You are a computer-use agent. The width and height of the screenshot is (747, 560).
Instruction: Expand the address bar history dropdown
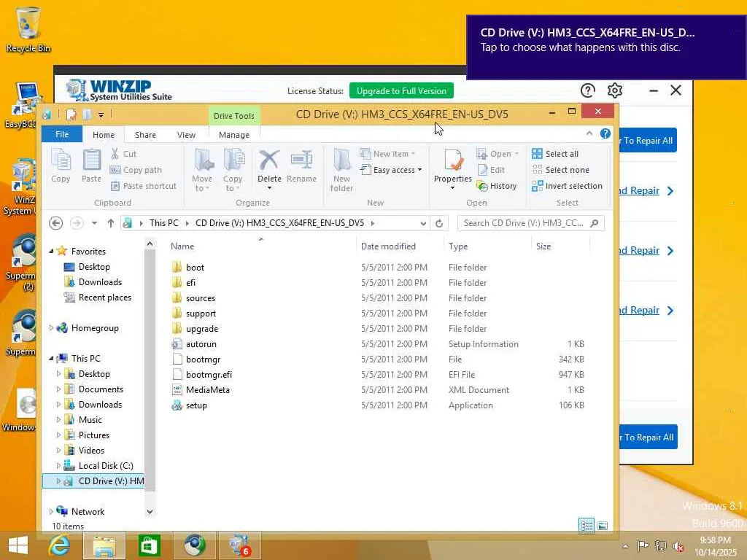[423, 223]
